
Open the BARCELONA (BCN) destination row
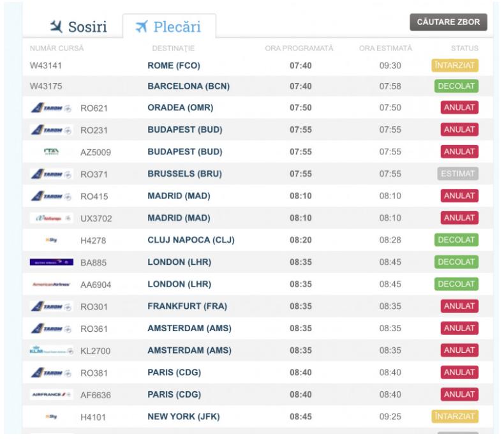pyautogui.click(x=188, y=86)
